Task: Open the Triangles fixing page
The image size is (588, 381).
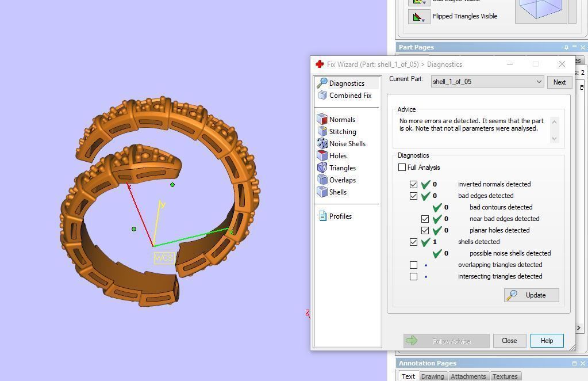Action: coord(336,168)
